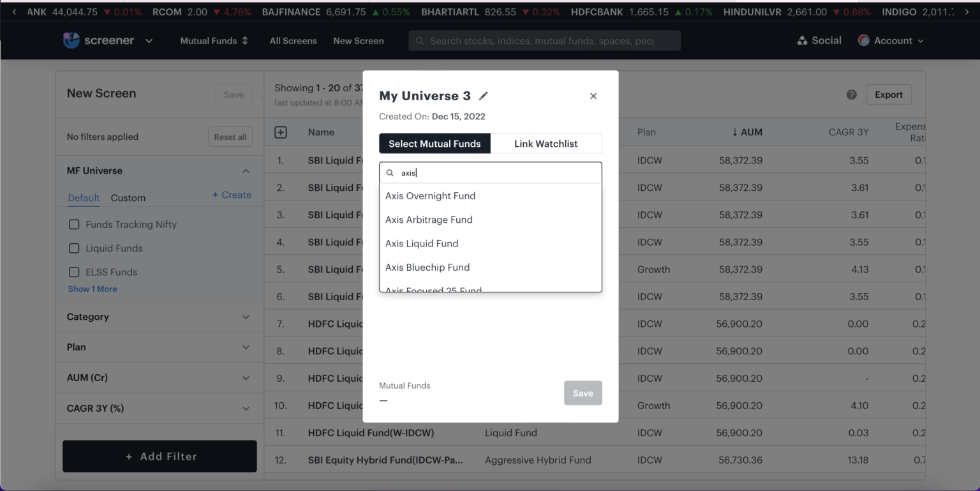The width and height of the screenshot is (980, 491).
Task: Switch to the Link Watchlist tab
Action: [x=546, y=144]
